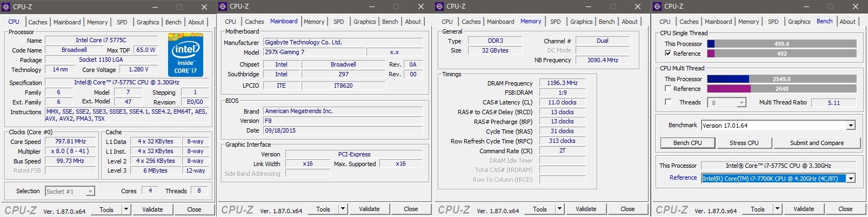Click Validate in the Mainboard window
Viewport: 868px width, 217px height.
tap(369, 209)
